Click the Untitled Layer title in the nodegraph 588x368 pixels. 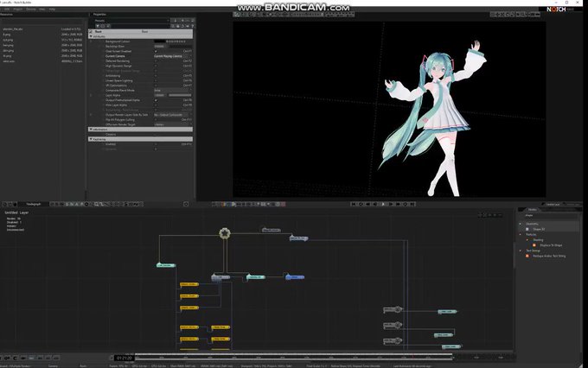point(16,213)
